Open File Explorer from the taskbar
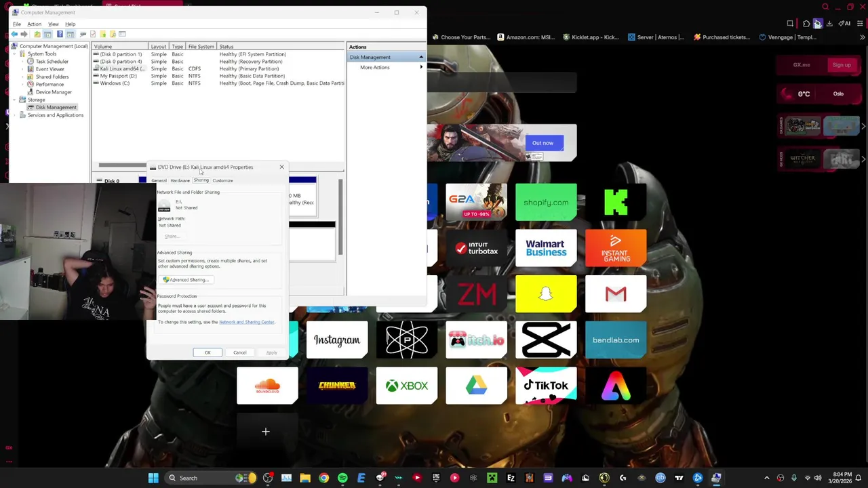The height and width of the screenshot is (488, 868). tap(305, 478)
